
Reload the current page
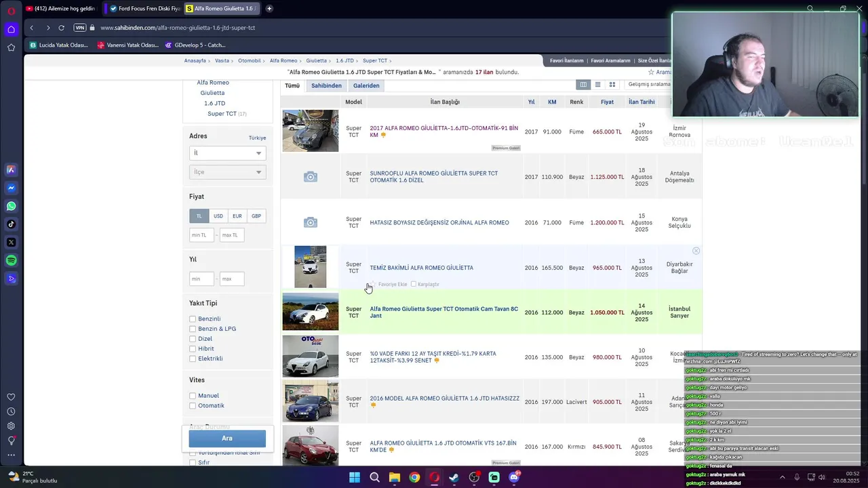pyautogui.click(x=61, y=28)
